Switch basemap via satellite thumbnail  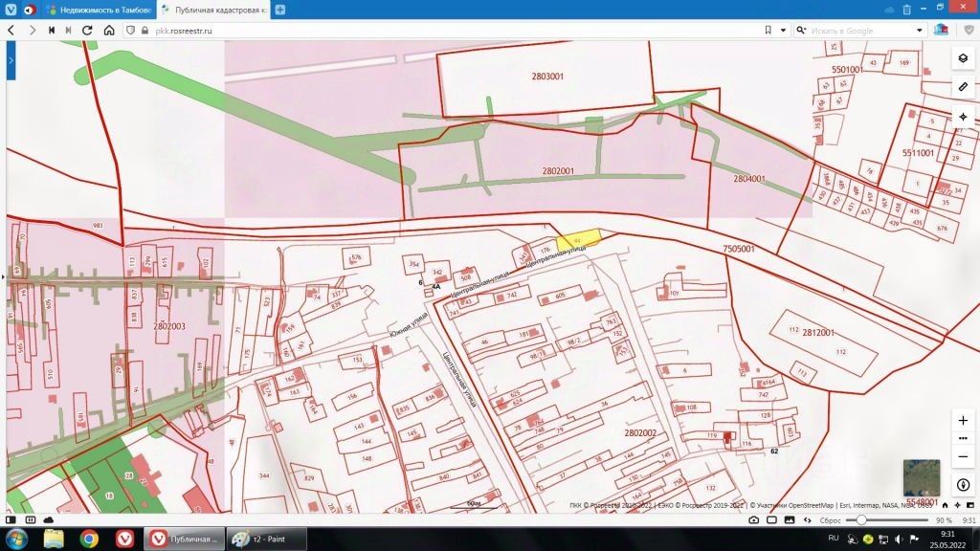click(922, 478)
